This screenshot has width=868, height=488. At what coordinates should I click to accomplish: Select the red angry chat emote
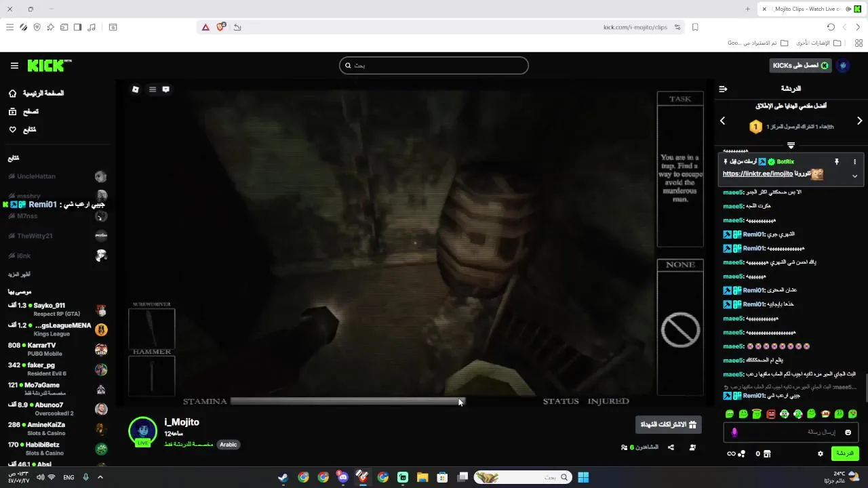tap(770, 413)
